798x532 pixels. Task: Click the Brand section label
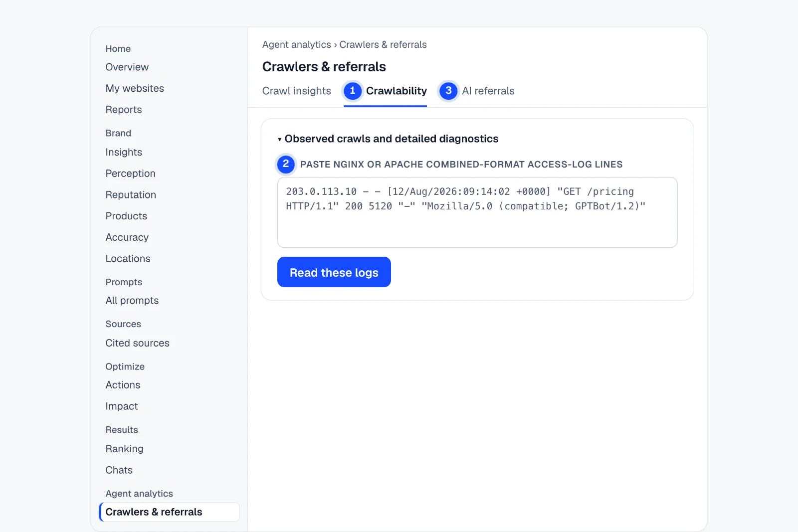coord(118,133)
